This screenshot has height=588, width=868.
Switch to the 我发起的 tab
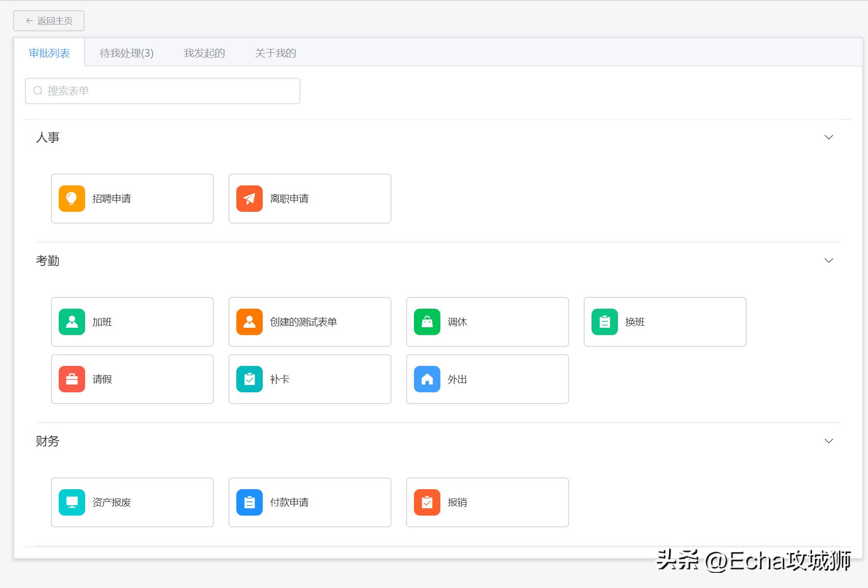coord(204,53)
